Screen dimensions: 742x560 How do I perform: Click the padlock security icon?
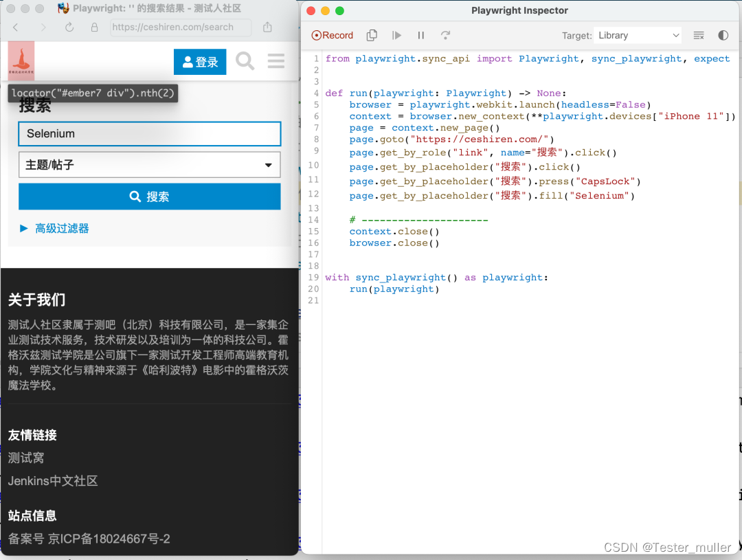(94, 27)
